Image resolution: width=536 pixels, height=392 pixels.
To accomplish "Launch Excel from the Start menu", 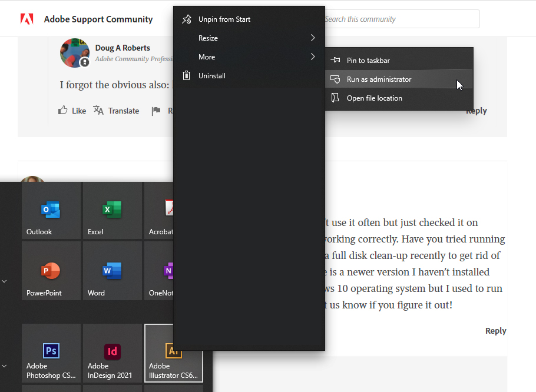I will 112,210.
